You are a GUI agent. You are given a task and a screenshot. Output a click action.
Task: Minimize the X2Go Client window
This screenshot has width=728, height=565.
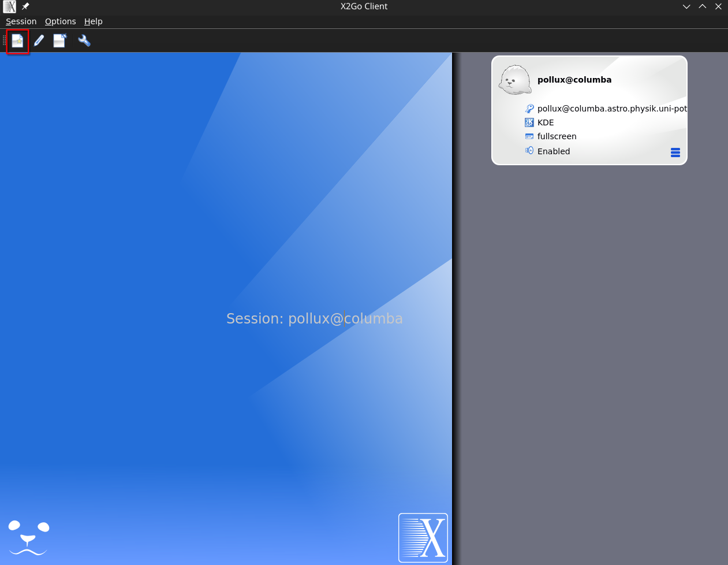[686, 6]
